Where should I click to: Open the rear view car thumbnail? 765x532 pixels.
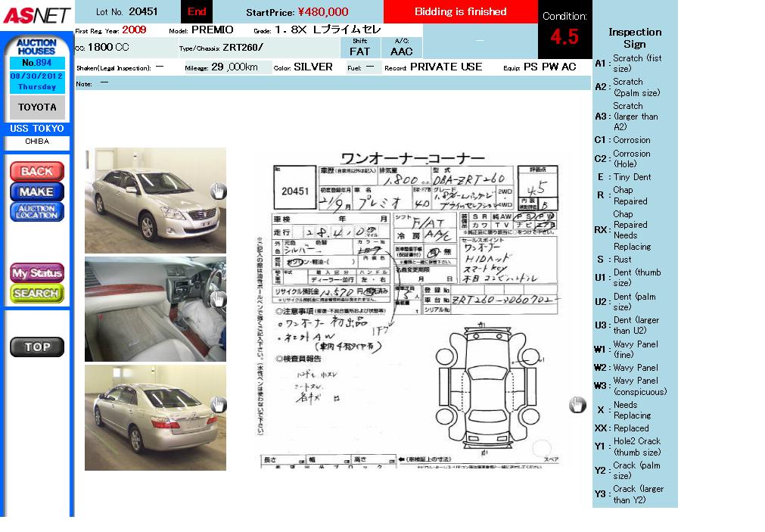(155, 418)
